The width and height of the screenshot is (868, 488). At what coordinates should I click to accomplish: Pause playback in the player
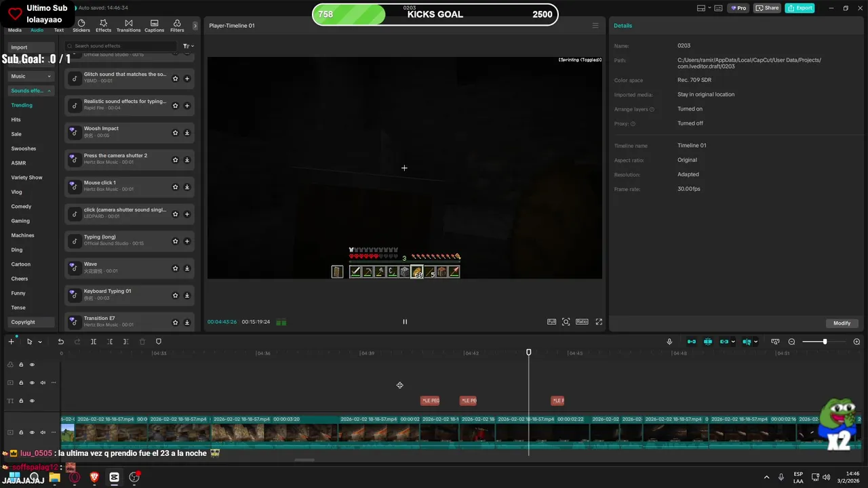click(405, 322)
